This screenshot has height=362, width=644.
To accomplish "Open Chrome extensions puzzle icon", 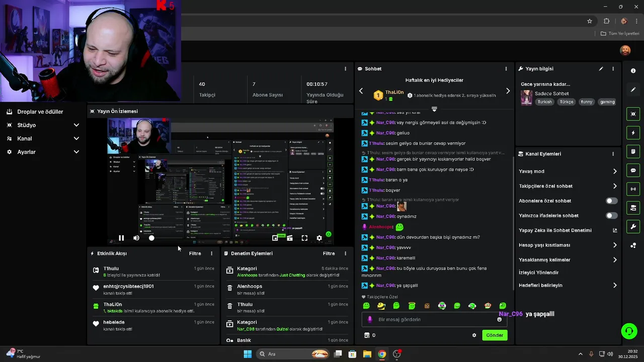I will [606, 21].
